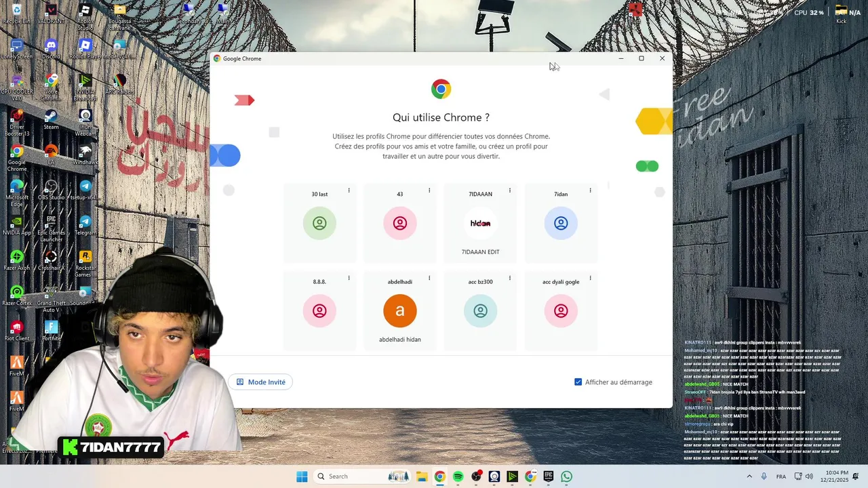Open the clock showing 10:04 PM
Viewport: 868px width, 488px height.
point(833,476)
